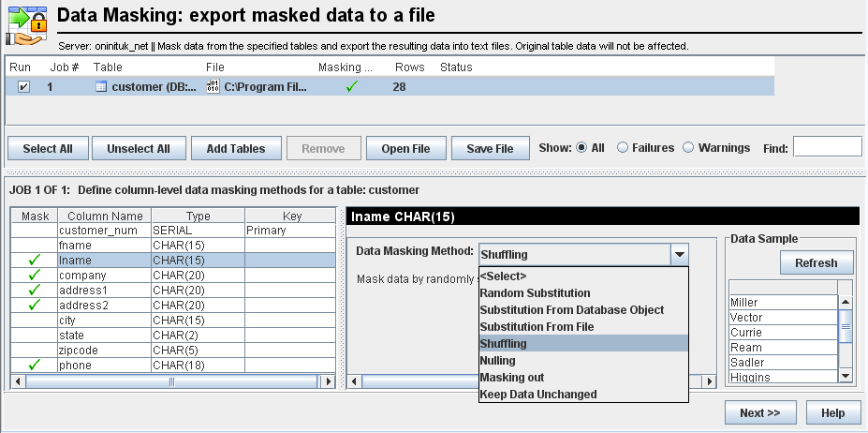
Task: Select the Failures radio button
Action: [623, 147]
